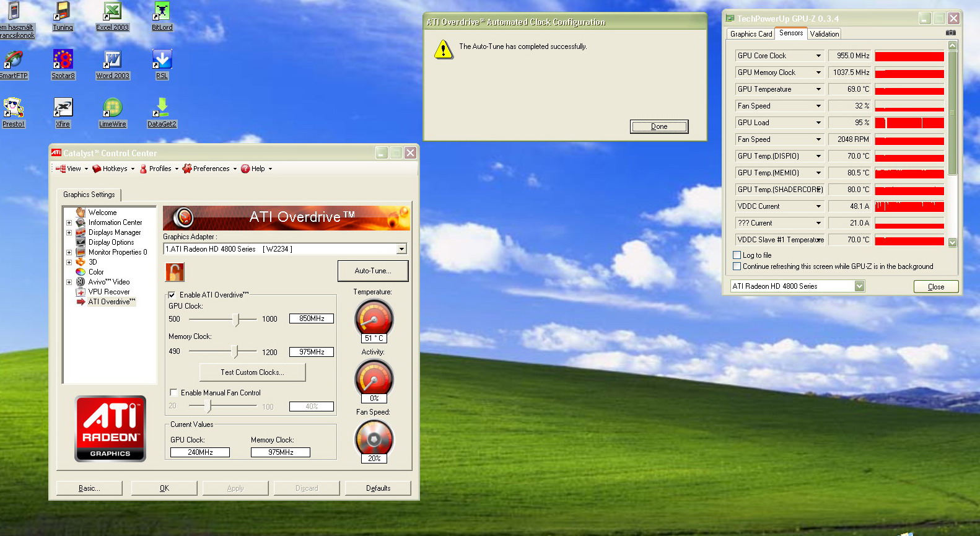Click the ATI Overdrive banner emblem

click(183, 217)
